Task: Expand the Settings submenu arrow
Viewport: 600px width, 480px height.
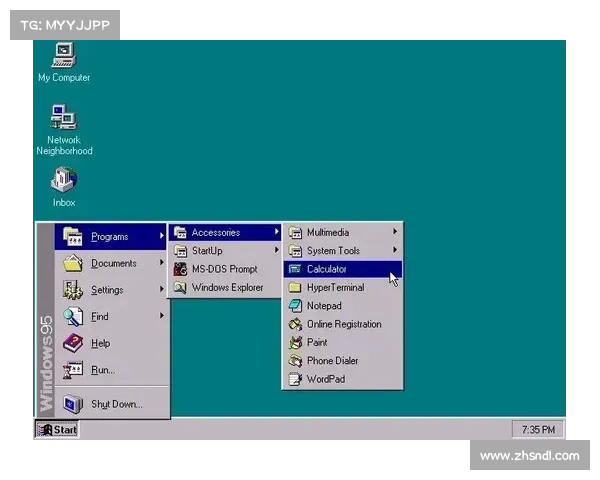Action: pos(162,289)
